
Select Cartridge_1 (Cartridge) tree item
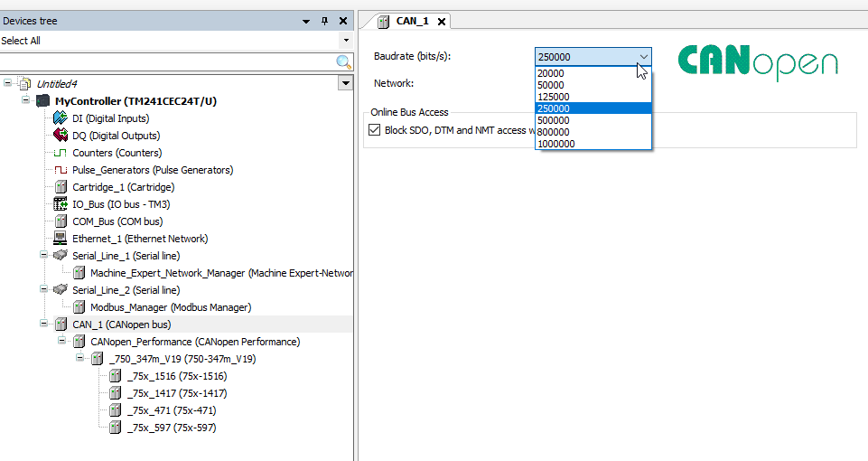click(x=124, y=187)
